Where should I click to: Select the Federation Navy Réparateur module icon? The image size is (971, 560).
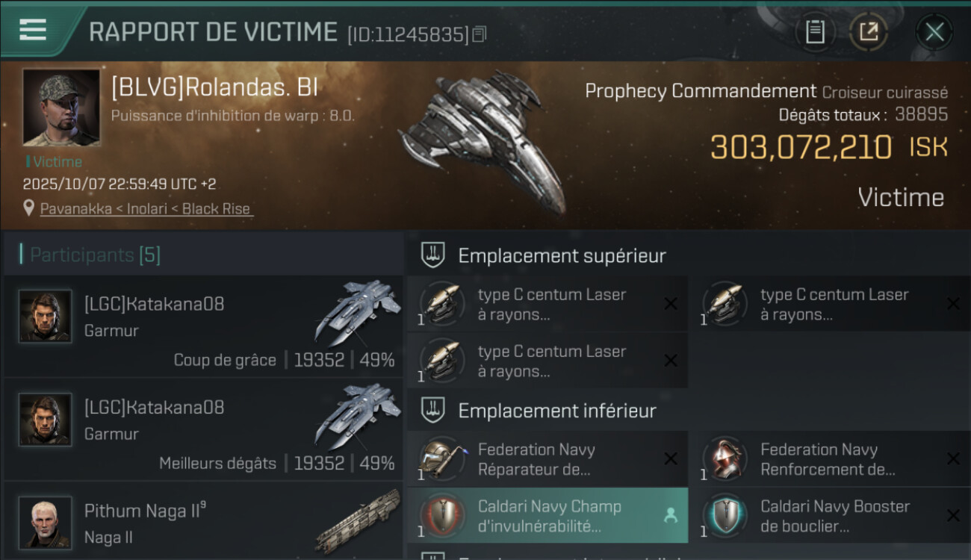(442, 459)
